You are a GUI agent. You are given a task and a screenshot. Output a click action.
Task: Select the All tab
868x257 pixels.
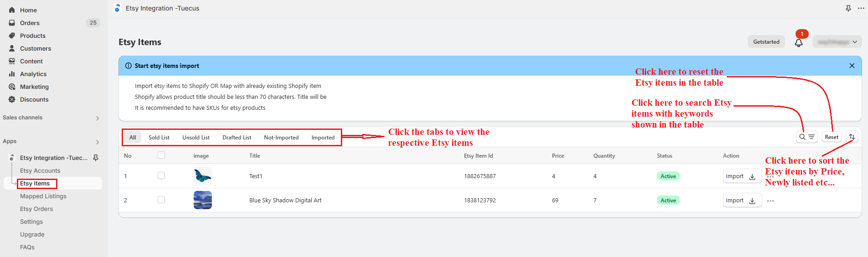(x=133, y=137)
